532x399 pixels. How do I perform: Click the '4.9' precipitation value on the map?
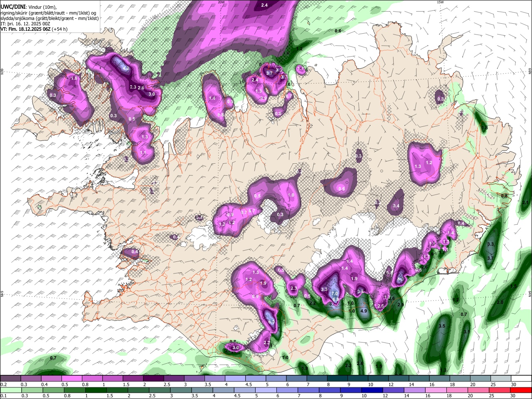point(364,311)
